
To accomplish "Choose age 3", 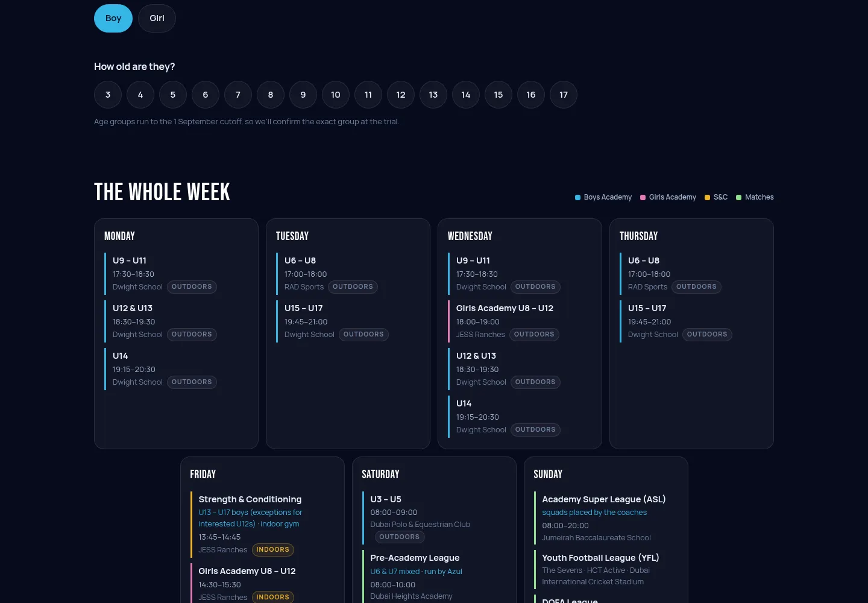I will (x=108, y=95).
